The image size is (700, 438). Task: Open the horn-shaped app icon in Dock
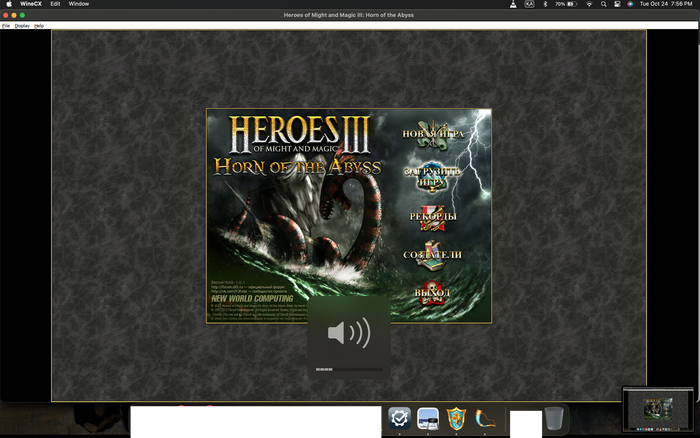pos(485,418)
